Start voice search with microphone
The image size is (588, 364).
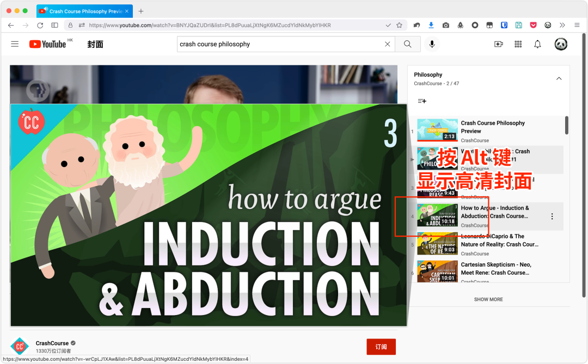click(x=432, y=44)
